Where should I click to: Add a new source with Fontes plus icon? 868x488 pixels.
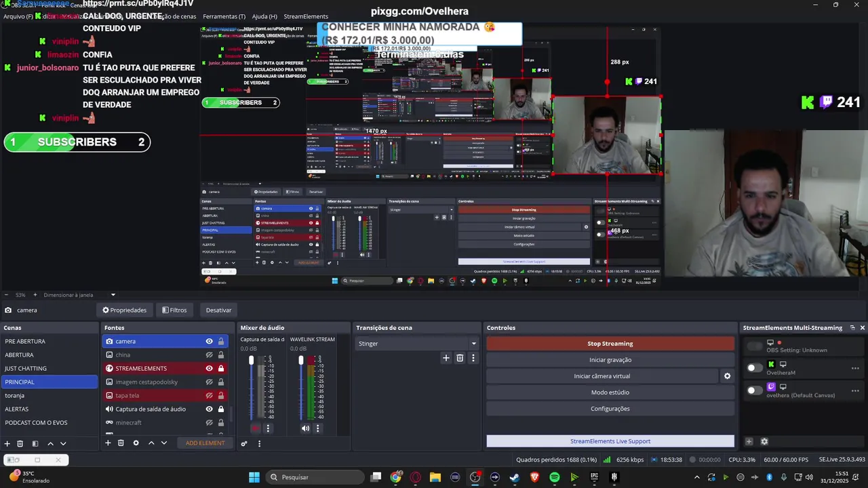pos(108,443)
